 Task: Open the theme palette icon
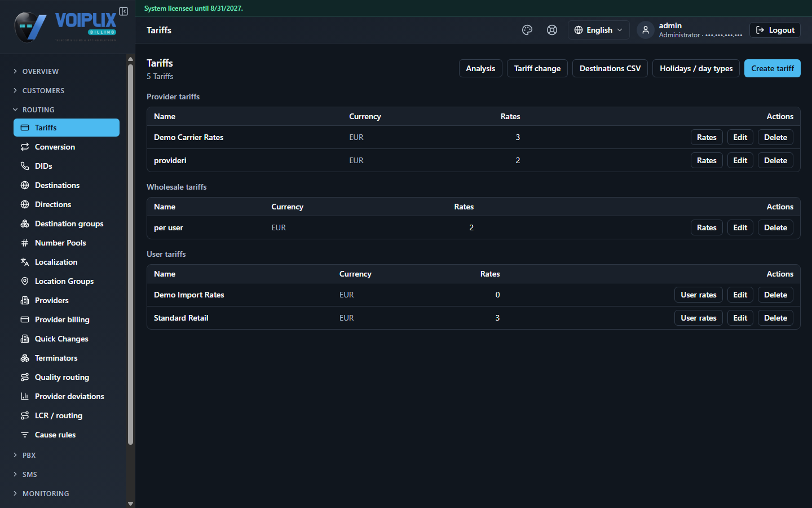527,30
